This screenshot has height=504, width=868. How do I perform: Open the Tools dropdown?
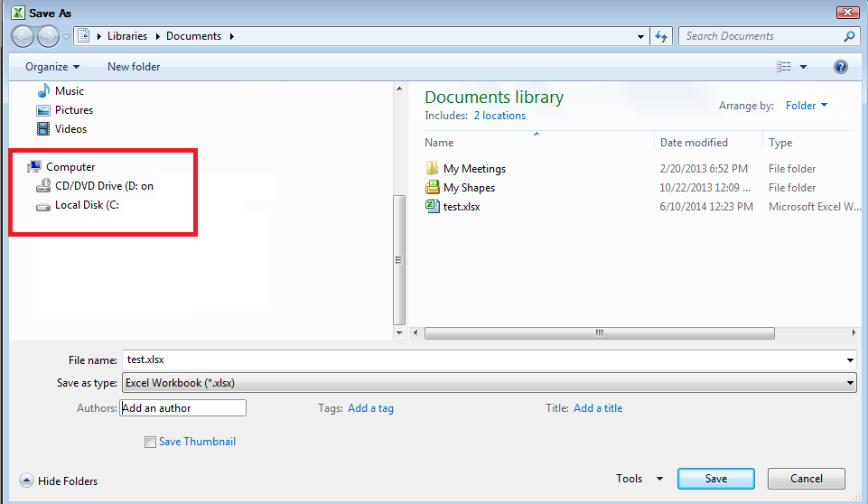pos(639,479)
